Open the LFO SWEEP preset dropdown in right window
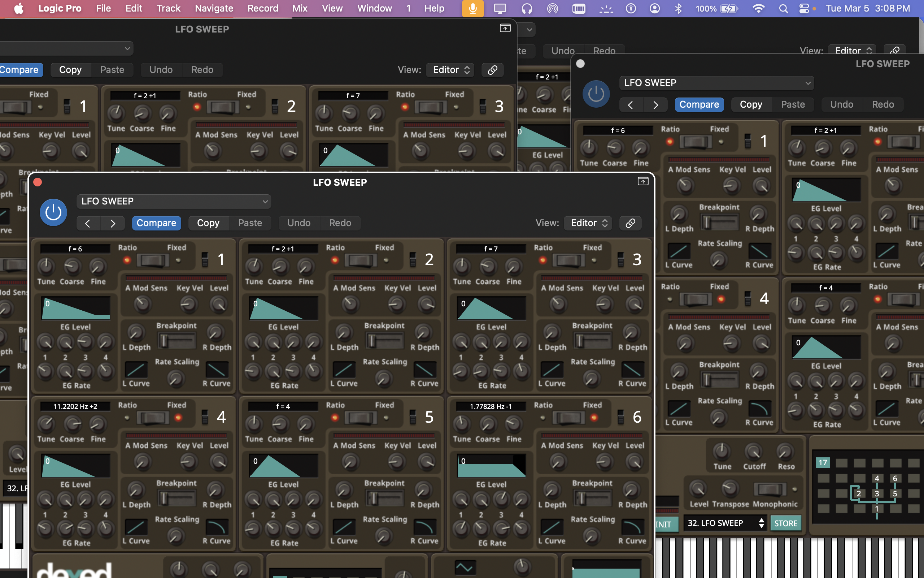924x578 pixels. [716, 83]
